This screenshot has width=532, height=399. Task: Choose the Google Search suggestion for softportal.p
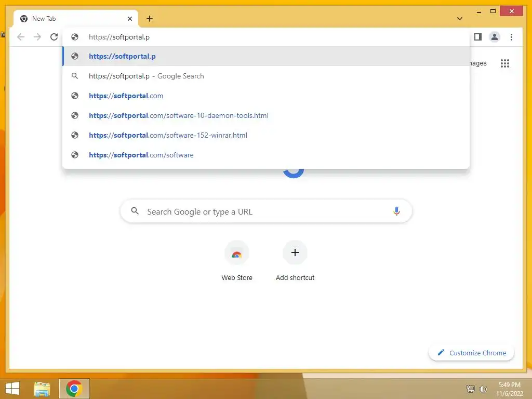(x=267, y=76)
